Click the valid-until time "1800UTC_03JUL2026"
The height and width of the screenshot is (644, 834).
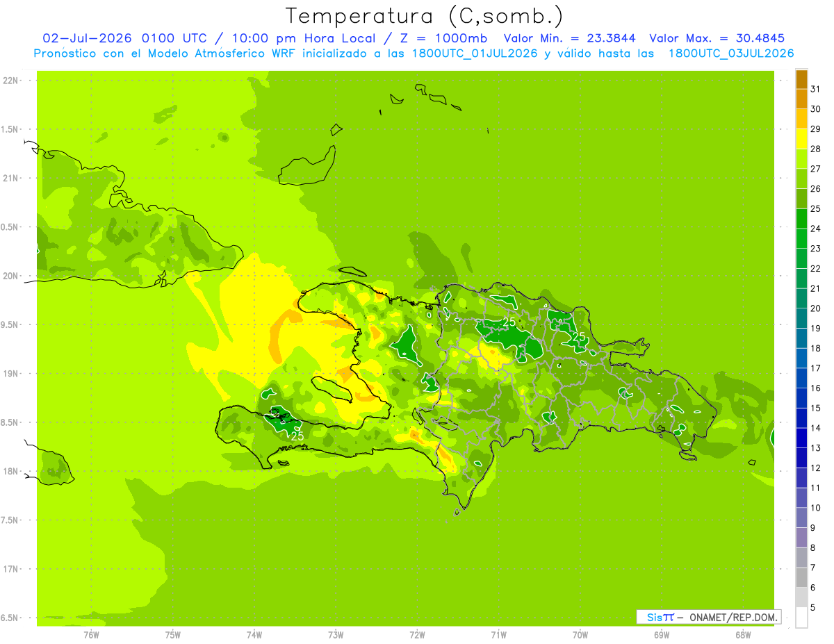731,53
